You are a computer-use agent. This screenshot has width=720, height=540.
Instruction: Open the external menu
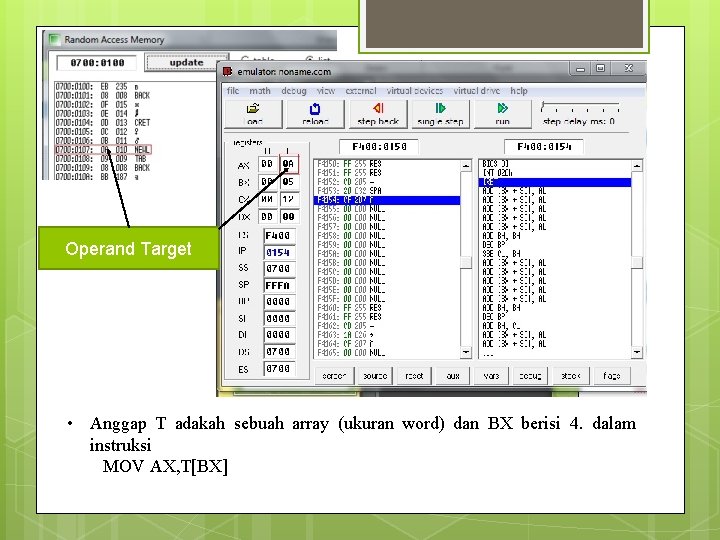[x=361, y=91]
